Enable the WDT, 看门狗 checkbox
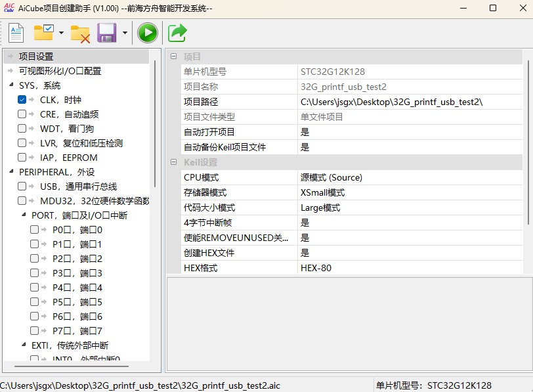Viewport: 533px width, 392px height. point(22,129)
